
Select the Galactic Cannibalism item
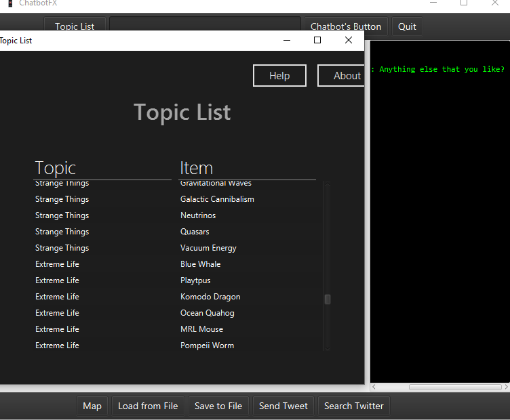pos(217,199)
